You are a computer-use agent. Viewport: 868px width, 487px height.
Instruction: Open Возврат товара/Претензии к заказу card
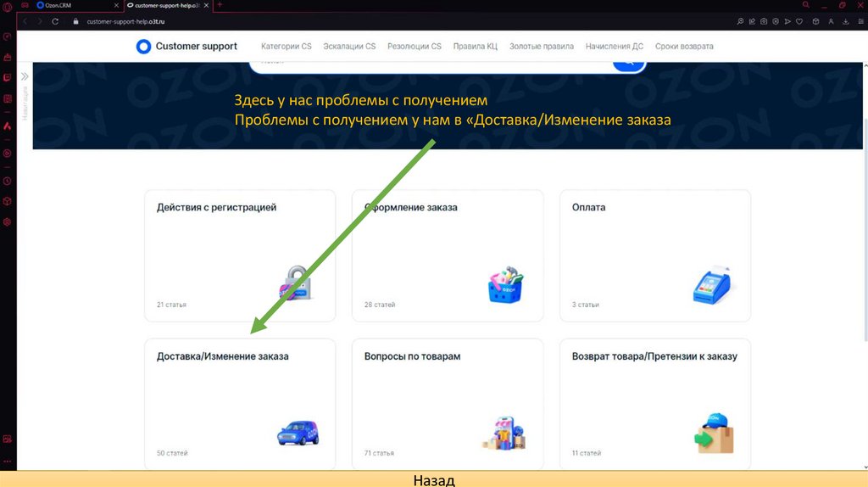pyautogui.click(x=655, y=405)
